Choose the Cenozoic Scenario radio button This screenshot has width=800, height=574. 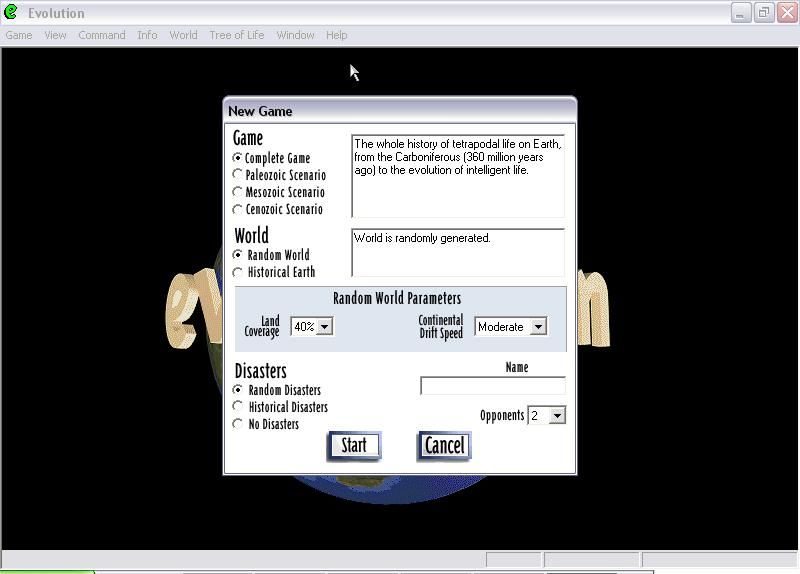(x=238, y=209)
